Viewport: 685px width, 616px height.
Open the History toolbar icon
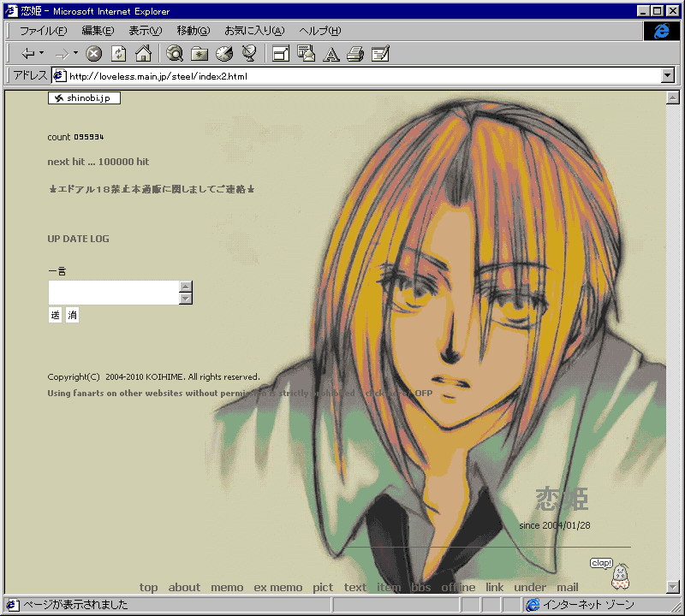(224, 53)
